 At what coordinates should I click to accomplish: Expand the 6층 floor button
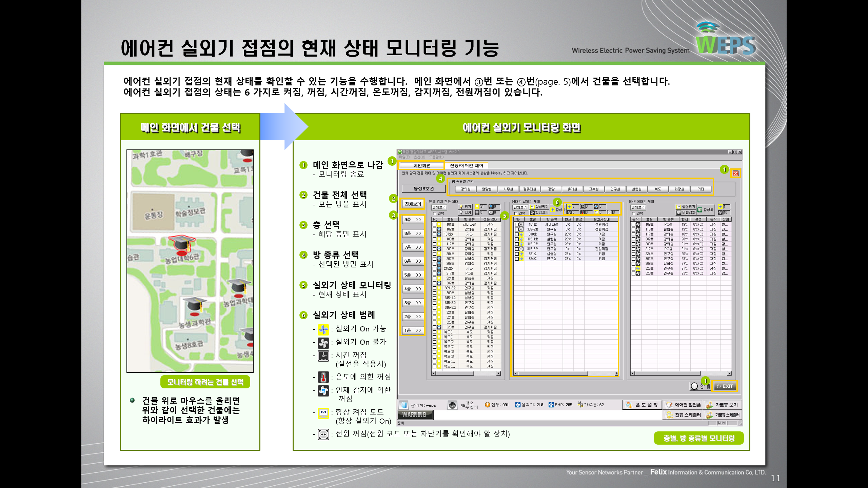[413, 261]
